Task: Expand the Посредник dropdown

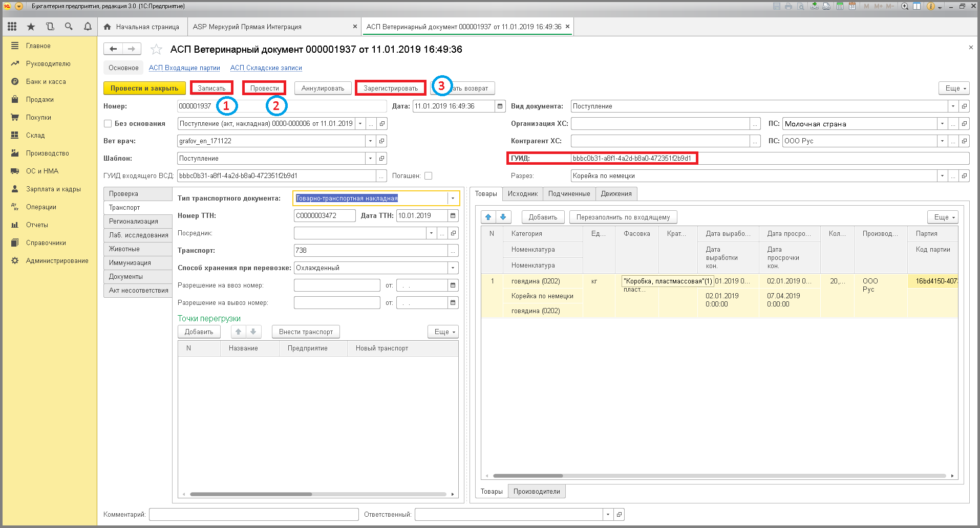Action: click(431, 233)
